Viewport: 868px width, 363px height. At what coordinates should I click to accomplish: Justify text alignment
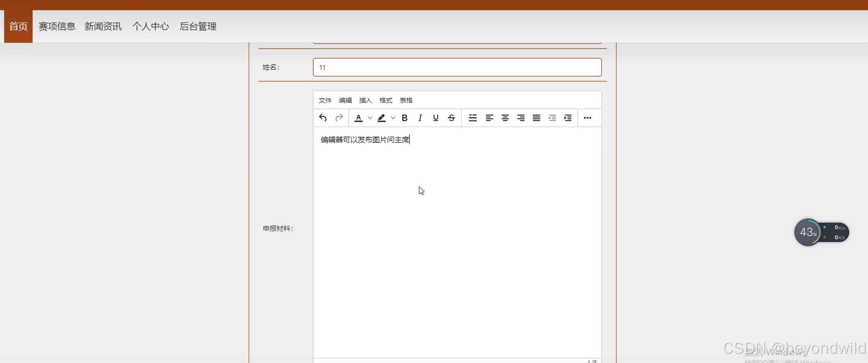(x=536, y=118)
